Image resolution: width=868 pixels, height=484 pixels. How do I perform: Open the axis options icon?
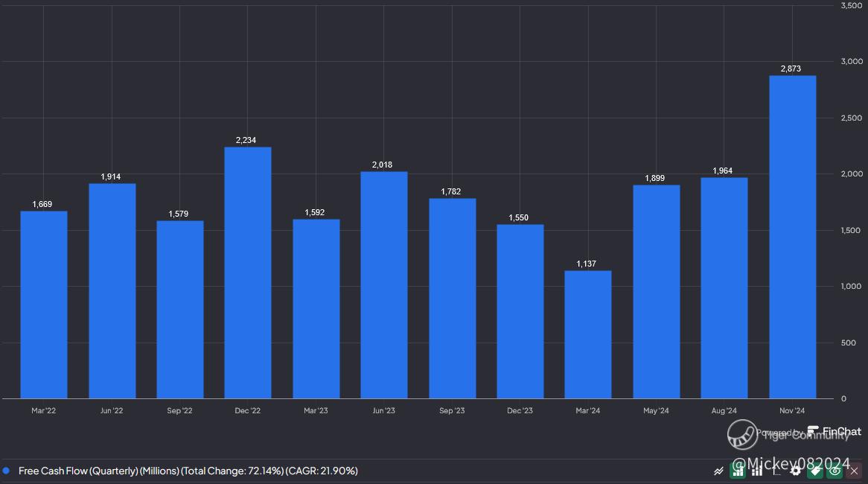(x=776, y=471)
